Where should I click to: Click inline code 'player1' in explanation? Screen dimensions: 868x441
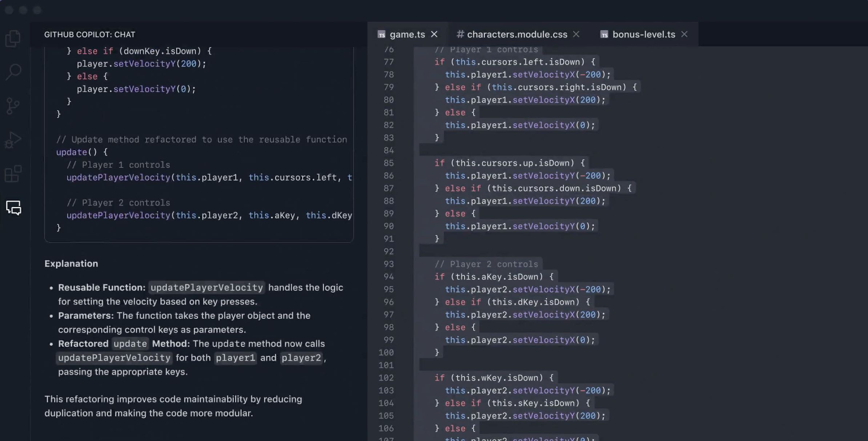click(235, 358)
